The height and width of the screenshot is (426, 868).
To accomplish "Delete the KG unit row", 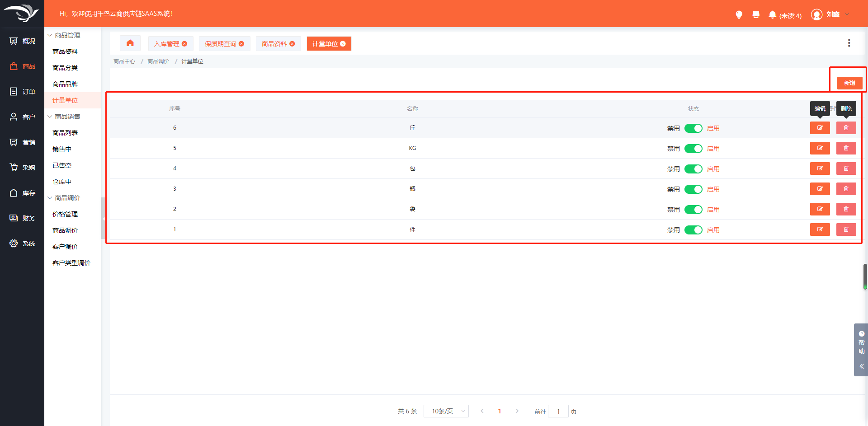I will pyautogui.click(x=846, y=148).
